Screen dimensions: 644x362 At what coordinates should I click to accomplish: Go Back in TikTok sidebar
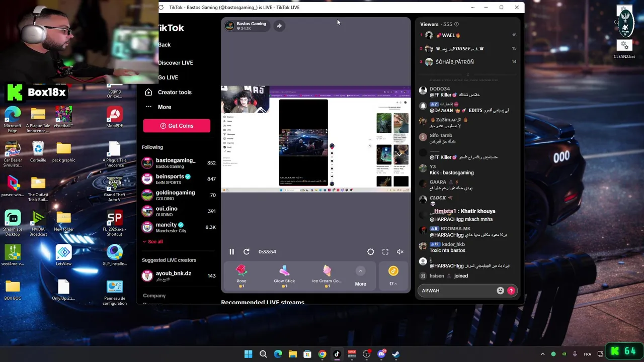click(x=165, y=45)
